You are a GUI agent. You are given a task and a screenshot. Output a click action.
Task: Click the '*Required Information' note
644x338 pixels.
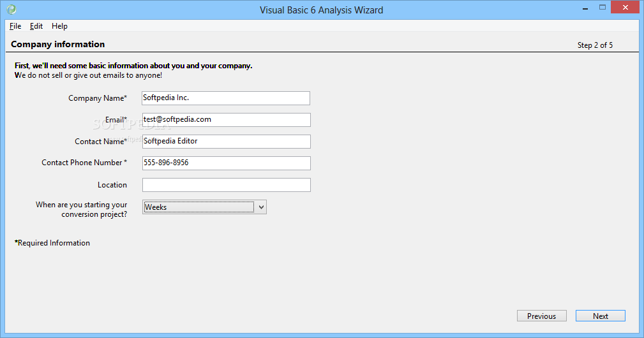tap(52, 243)
